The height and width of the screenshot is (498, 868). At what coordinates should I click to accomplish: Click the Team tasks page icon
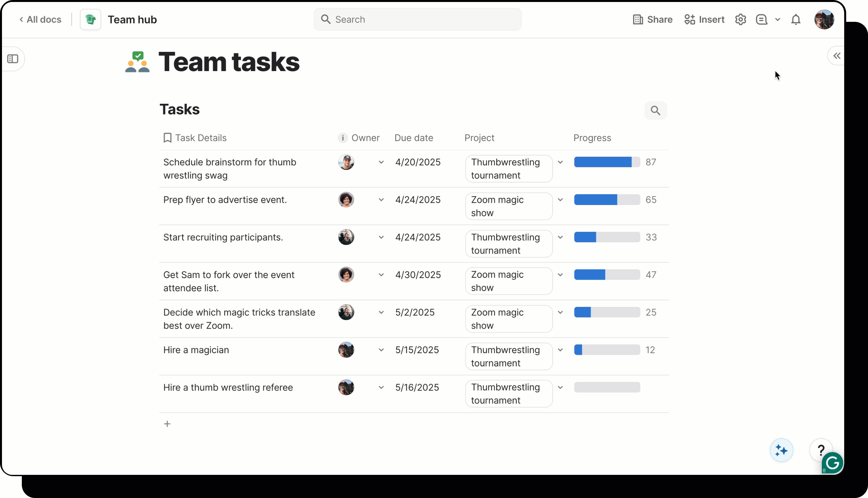pos(138,62)
